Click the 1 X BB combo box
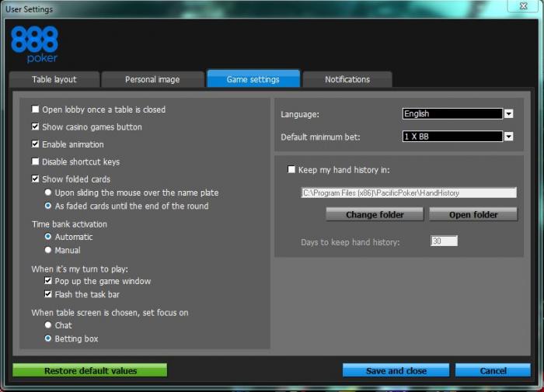Viewport: 544px width, 392px height. (452, 137)
